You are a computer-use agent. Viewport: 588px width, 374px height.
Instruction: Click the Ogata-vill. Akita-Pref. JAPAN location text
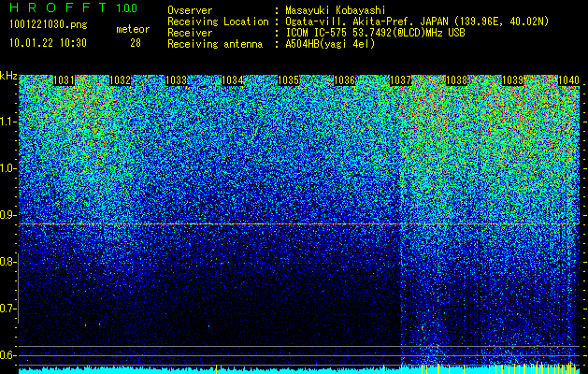tap(417, 22)
